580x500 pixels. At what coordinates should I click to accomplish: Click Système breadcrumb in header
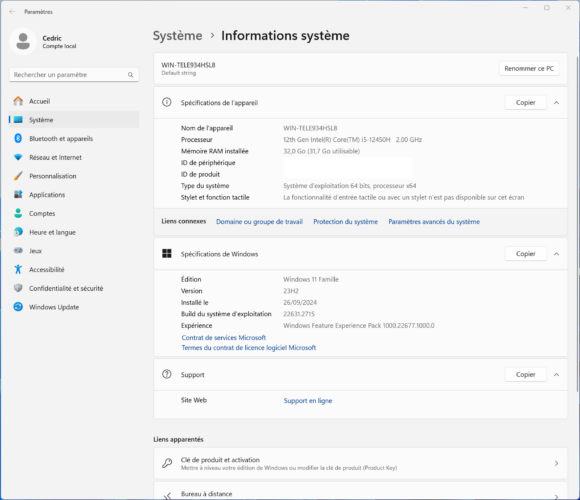pyautogui.click(x=178, y=36)
